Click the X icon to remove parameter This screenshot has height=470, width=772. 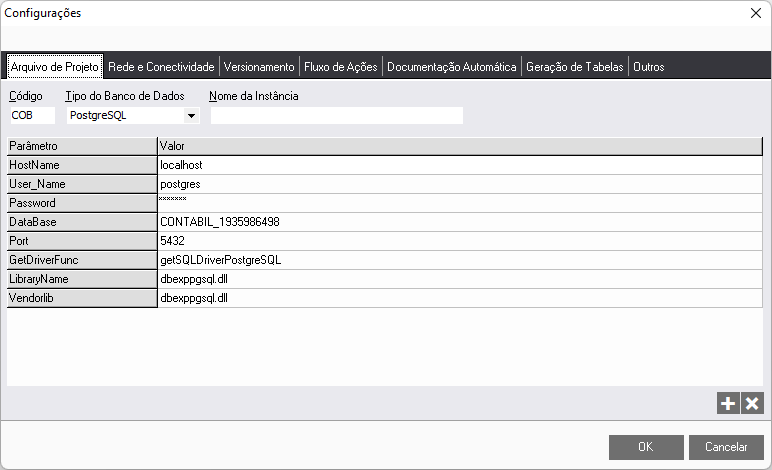click(x=752, y=403)
